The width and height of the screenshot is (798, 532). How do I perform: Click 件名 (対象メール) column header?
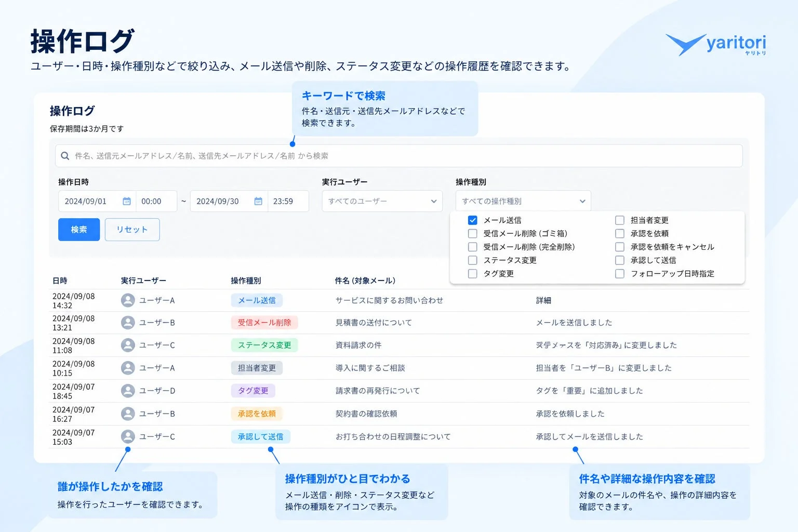[x=365, y=281]
